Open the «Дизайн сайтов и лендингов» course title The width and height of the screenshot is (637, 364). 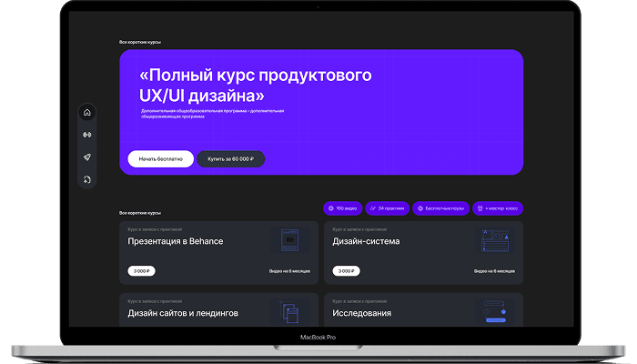pyautogui.click(x=183, y=313)
